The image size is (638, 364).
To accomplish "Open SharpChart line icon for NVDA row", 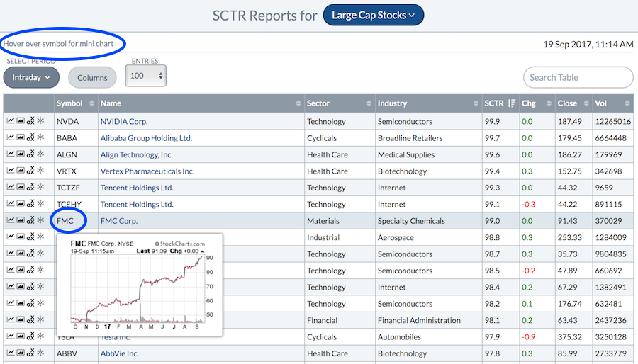I will click(x=11, y=121).
